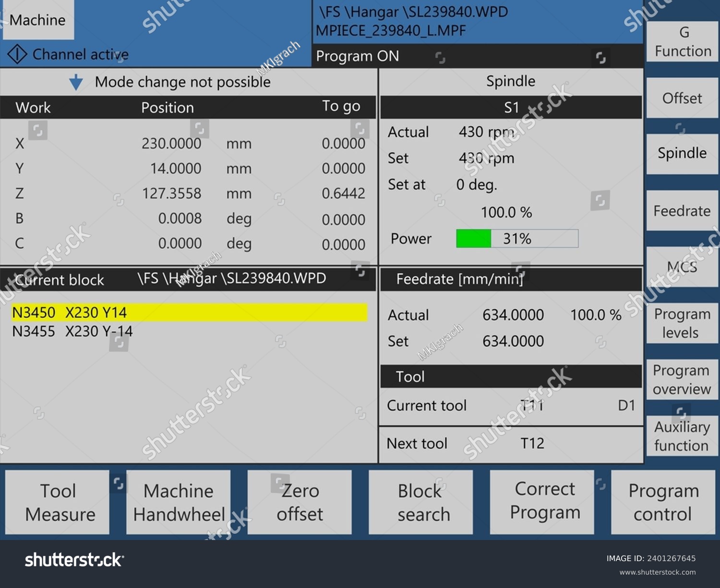Open Program levels view
Image resolution: width=720 pixels, height=588 pixels.
(682, 323)
